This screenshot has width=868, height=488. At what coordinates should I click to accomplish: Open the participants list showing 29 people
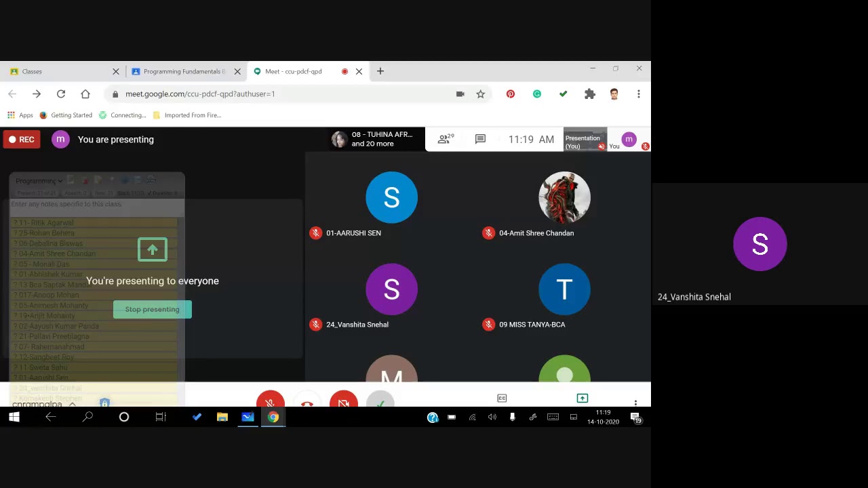click(446, 139)
